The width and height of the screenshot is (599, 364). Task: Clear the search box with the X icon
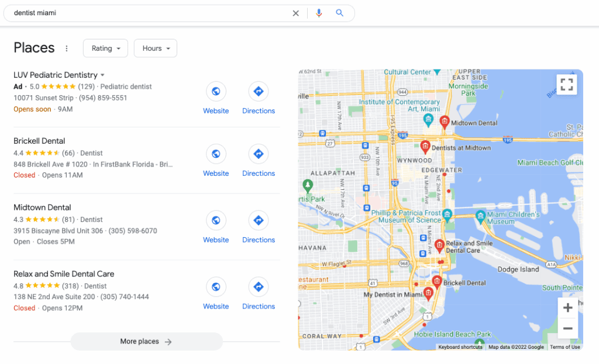[x=295, y=13]
